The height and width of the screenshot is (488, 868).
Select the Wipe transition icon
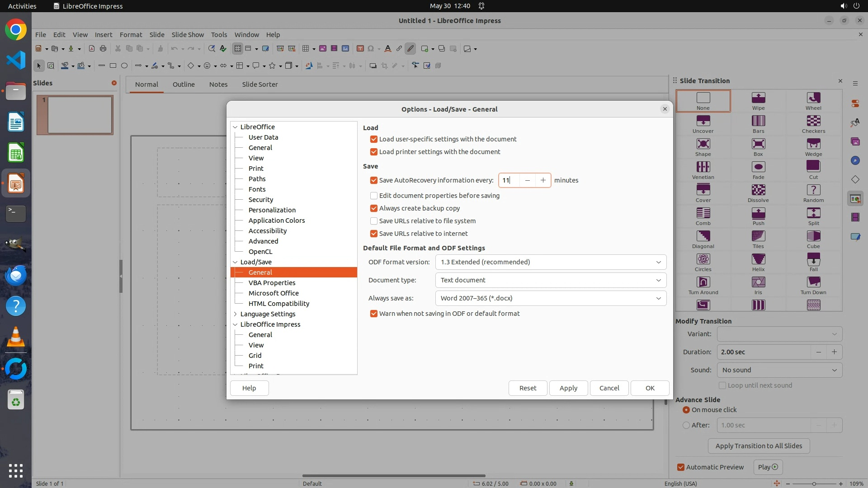[x=758, y=98]
